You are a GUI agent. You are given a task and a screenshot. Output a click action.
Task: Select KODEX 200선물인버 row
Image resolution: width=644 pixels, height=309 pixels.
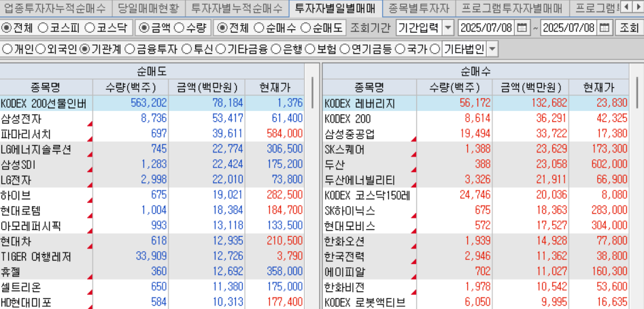[152, 103]
